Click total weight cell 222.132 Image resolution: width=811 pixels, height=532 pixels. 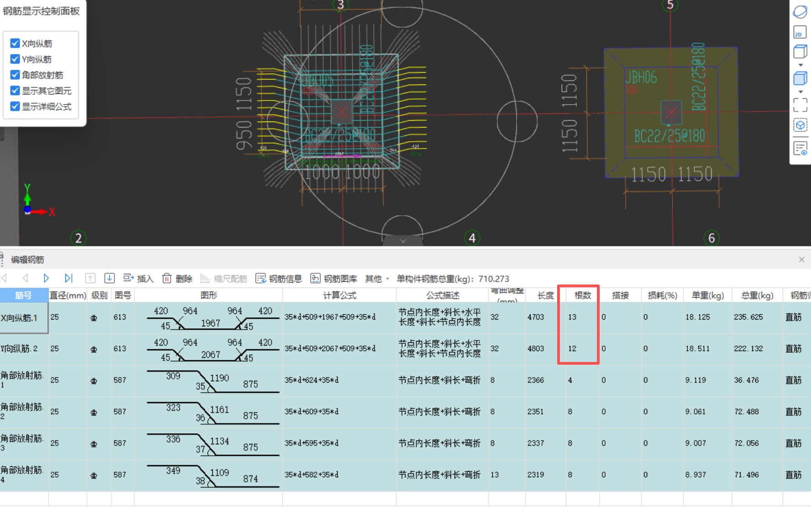point(757,349)
